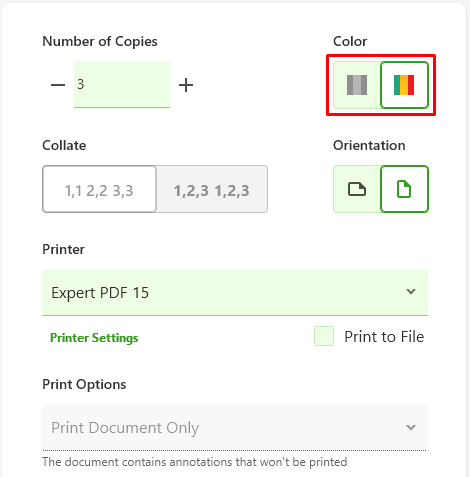
Task: Select collated 1,2,3 1,2,3 option
Action: coord(212,189)
